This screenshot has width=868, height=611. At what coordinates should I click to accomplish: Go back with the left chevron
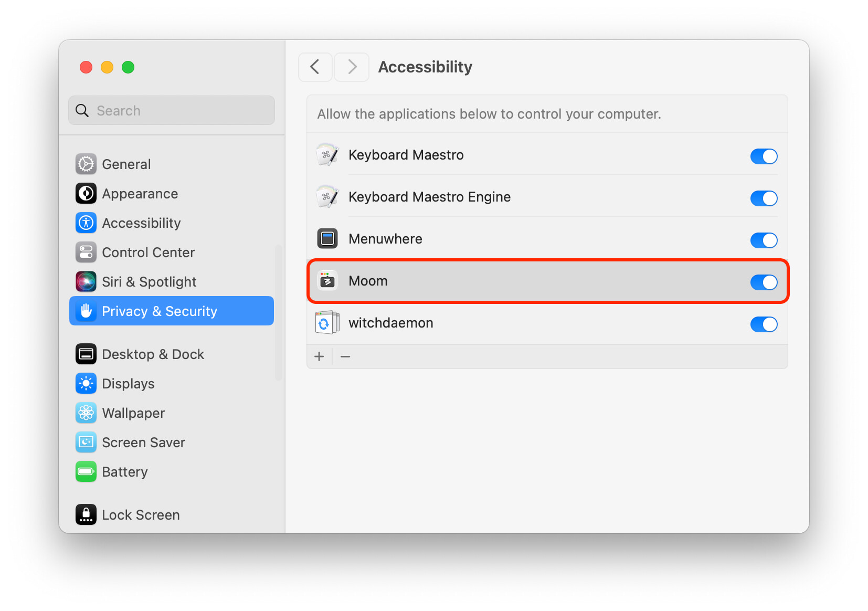pyautogui.click(x=315, y=67)
